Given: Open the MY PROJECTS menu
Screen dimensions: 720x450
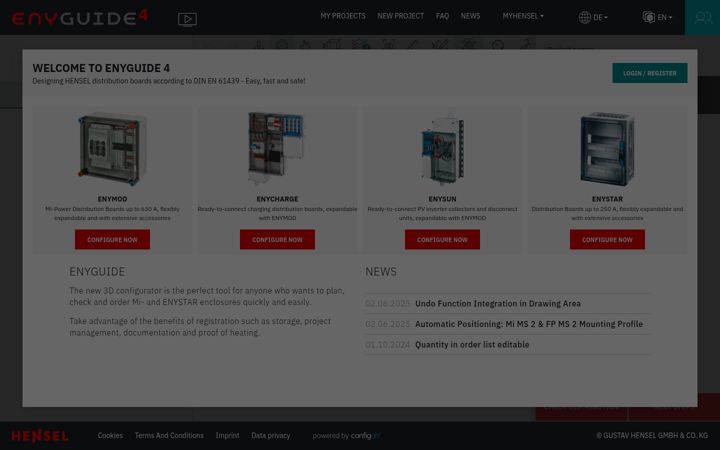Looking at the screenshot, I should (343, 16).
